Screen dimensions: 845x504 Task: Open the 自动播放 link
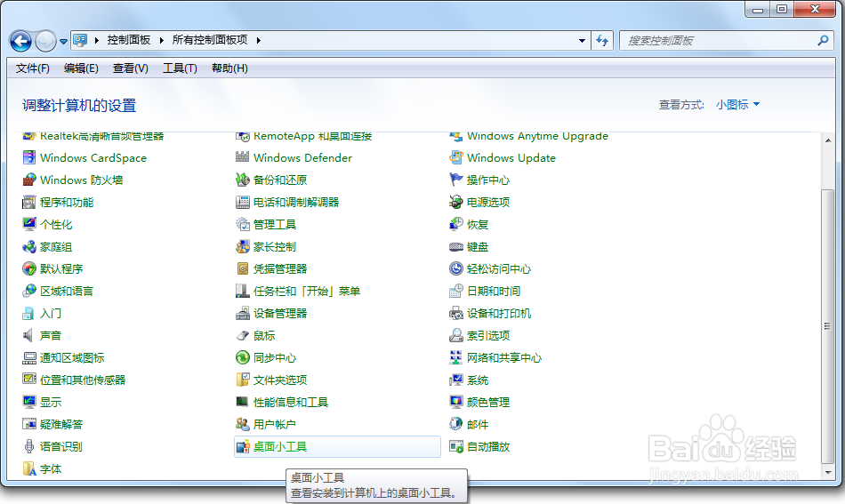[488, 446]
